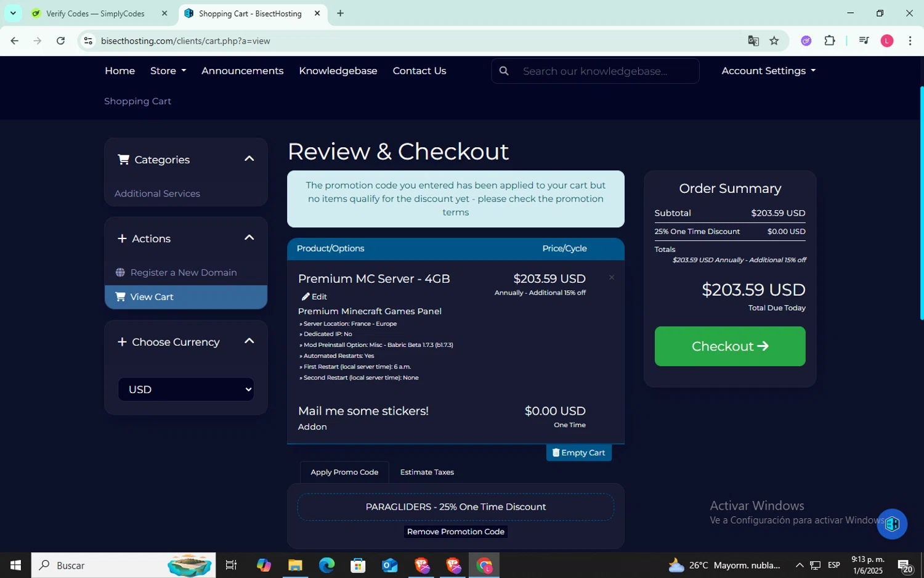Click the network icon in system tray
924x578 pixels.
tap(815, 565)
